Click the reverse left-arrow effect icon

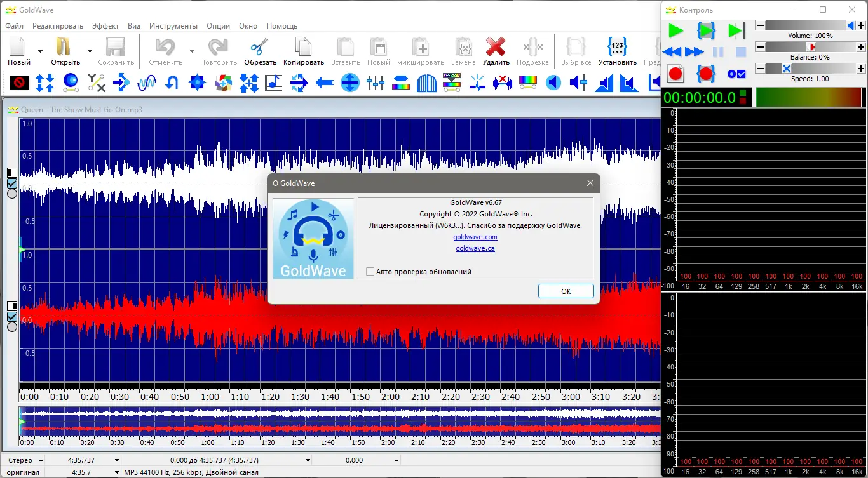tap(325, 83)
